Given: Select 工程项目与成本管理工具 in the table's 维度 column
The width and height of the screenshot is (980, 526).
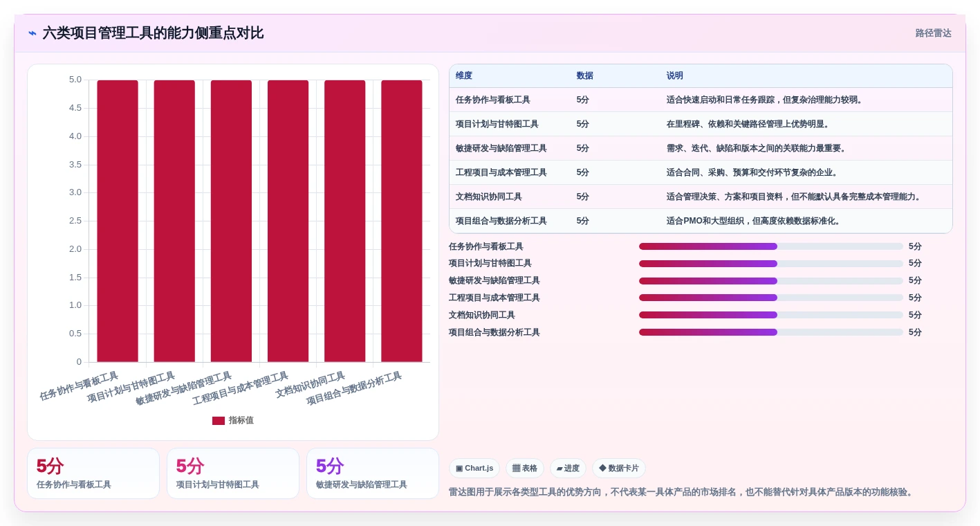Looking at the screenshot, I should tap(501, 172).
